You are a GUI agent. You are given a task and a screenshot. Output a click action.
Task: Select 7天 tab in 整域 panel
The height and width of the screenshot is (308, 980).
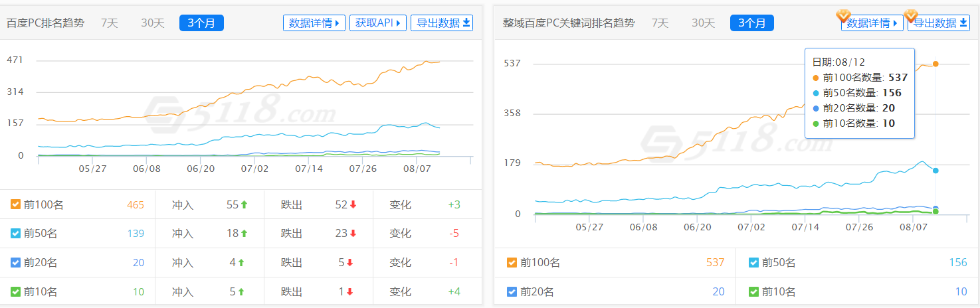[x=660, y=23]
